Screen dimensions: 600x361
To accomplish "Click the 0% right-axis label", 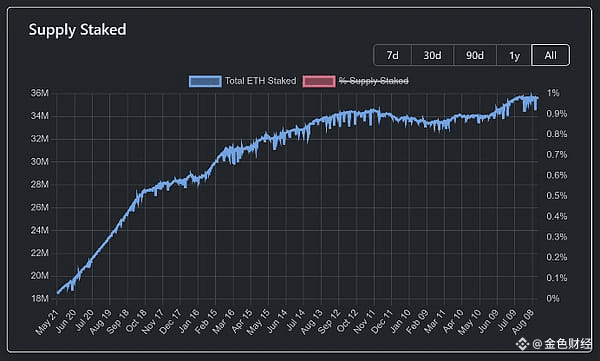I will [x=553, y=298].
